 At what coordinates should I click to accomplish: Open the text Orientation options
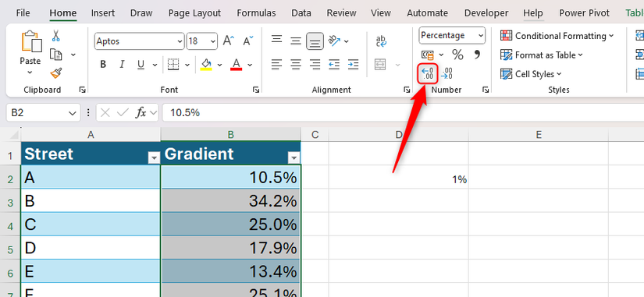335,41
